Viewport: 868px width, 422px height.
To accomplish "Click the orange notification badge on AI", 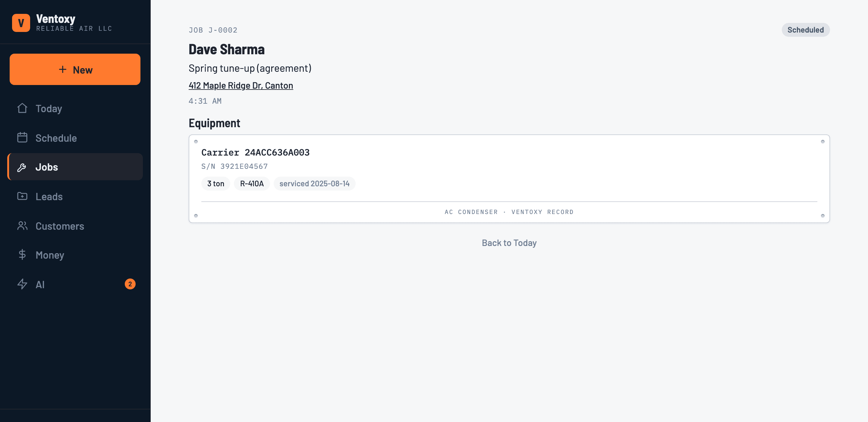I will click(x=130, y=284).
